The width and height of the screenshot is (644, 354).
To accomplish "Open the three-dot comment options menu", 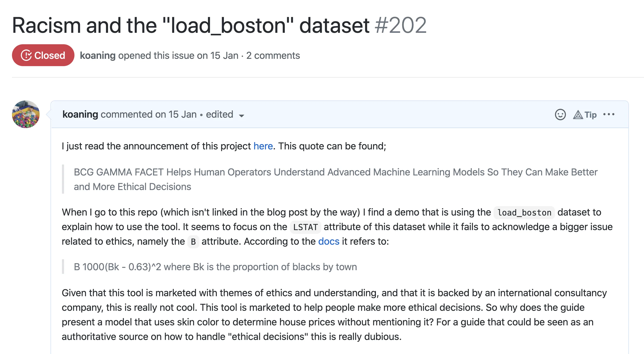I will pos(609,114).
